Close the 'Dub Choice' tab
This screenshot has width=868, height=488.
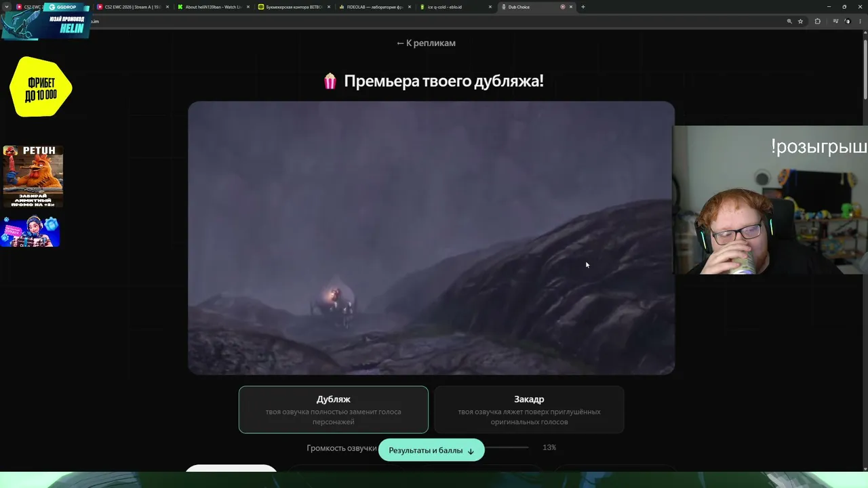[571, 7]
